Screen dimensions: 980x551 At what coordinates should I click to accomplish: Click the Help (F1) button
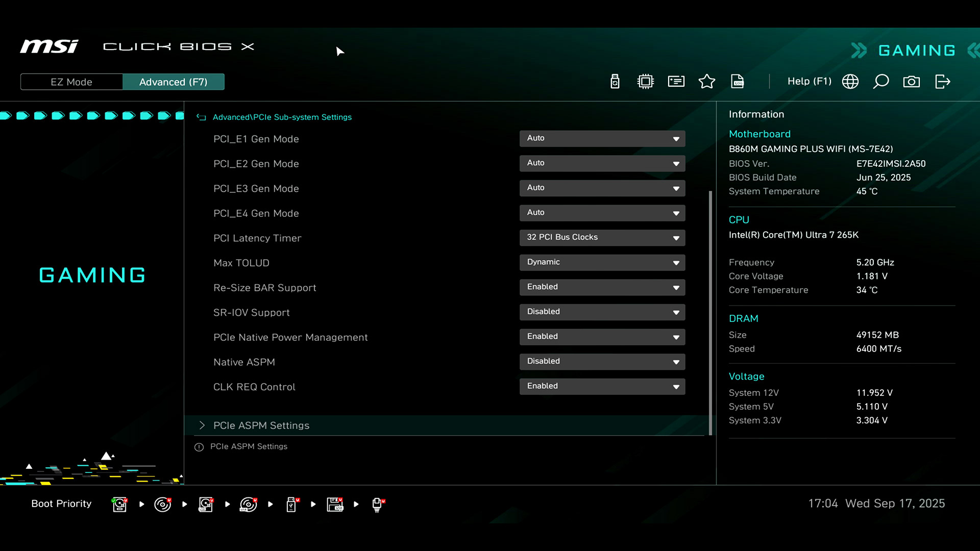click(809, 82)
